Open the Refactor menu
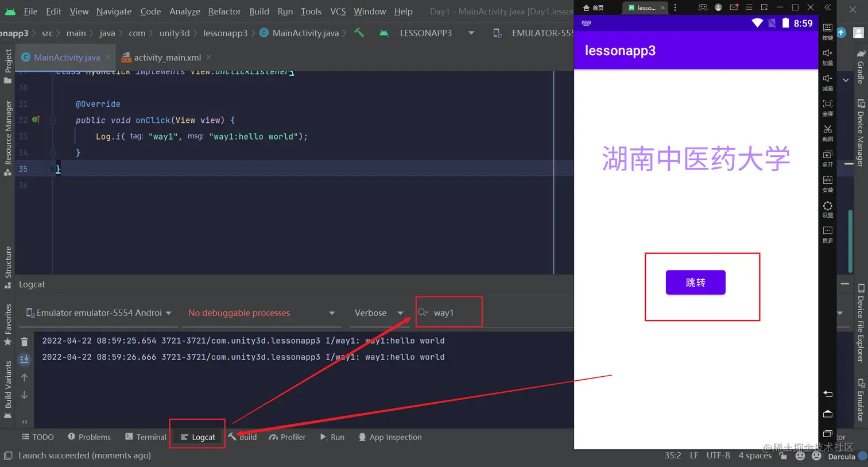Viewport: 868px width, 467px height. pyautogui.click(x=224, y=11)
